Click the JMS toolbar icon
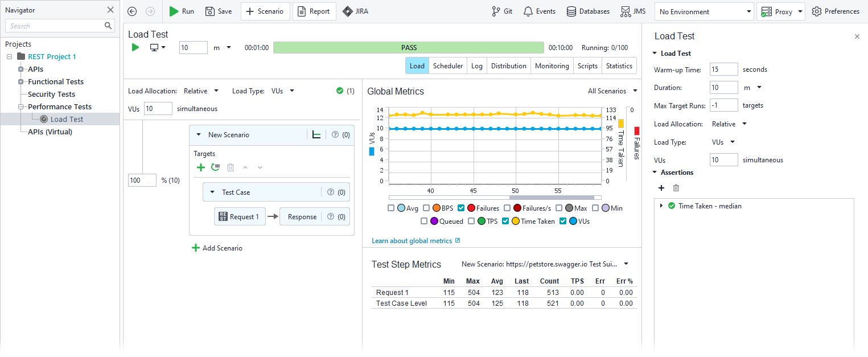 tap(632, 11)
